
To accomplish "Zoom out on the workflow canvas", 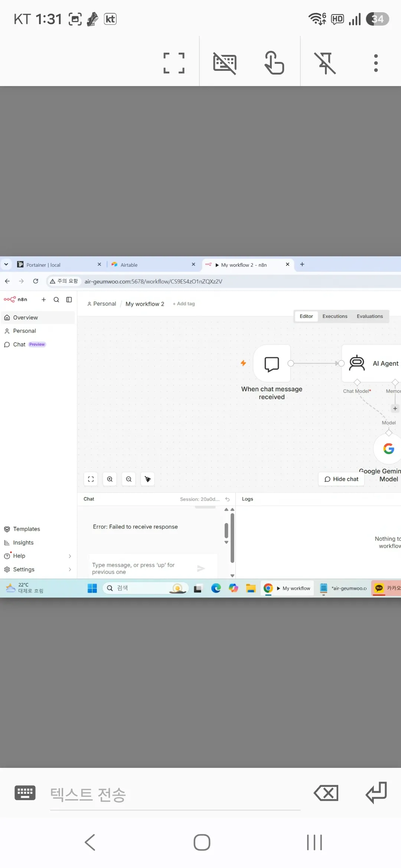I will (129, 479).
